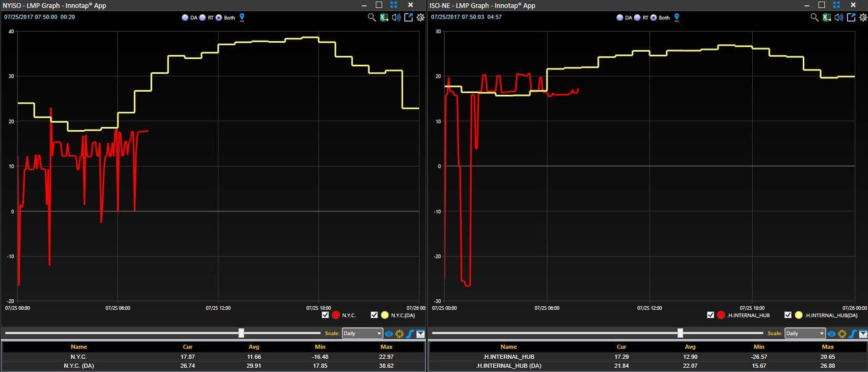Screen dimensions: 868x372
Task: Toggle the eye visibility icon in NYISO panel
Action: 389,334
